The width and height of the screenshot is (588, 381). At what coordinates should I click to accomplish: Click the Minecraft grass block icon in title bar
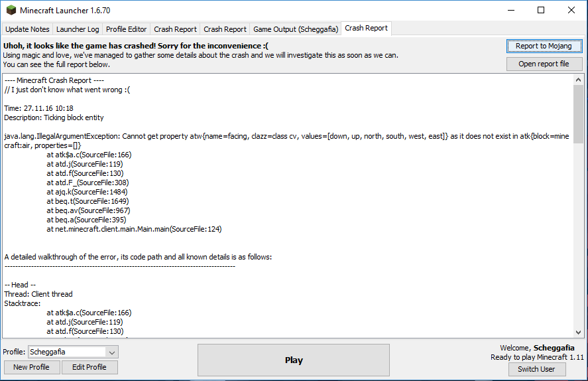pyautogui.click(x=11, y=10)
